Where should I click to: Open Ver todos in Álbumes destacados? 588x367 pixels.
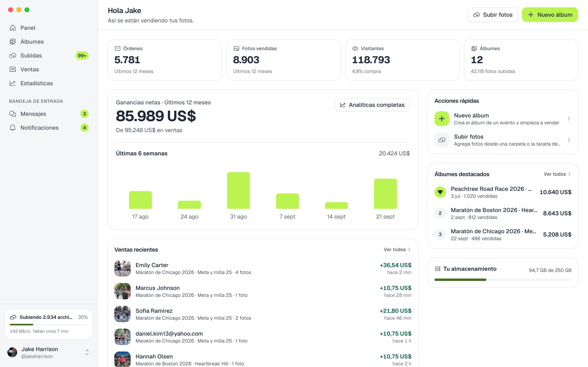[x=557, y=174]
